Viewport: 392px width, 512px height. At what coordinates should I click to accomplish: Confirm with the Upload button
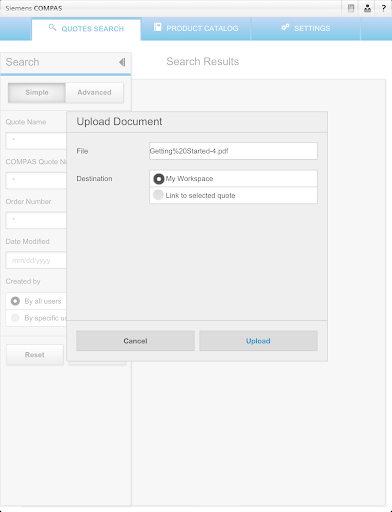[x=258, y=341]
